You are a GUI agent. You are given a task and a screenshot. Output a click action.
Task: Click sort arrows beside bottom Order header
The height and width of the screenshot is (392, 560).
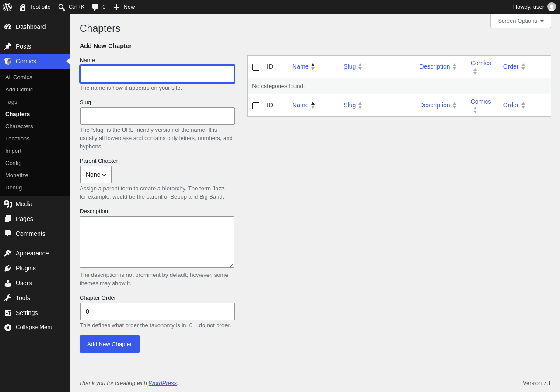pos(523,105)
